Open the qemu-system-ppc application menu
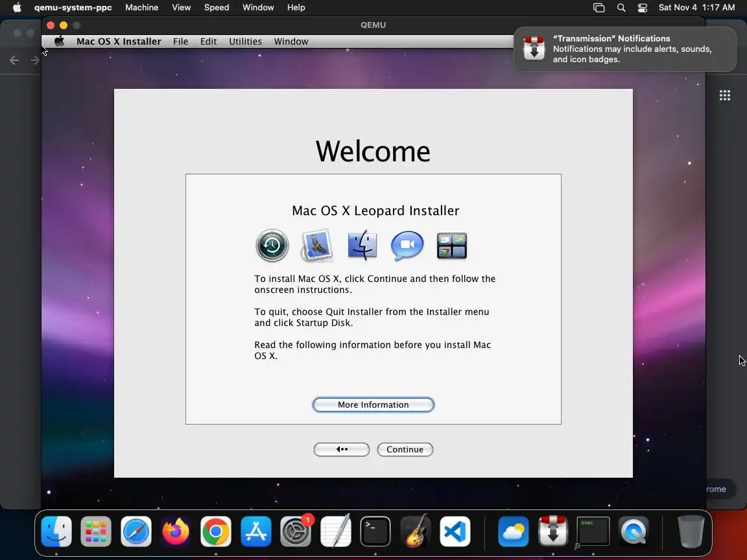Screen dimensions: 747x560 tap(73, 8)
